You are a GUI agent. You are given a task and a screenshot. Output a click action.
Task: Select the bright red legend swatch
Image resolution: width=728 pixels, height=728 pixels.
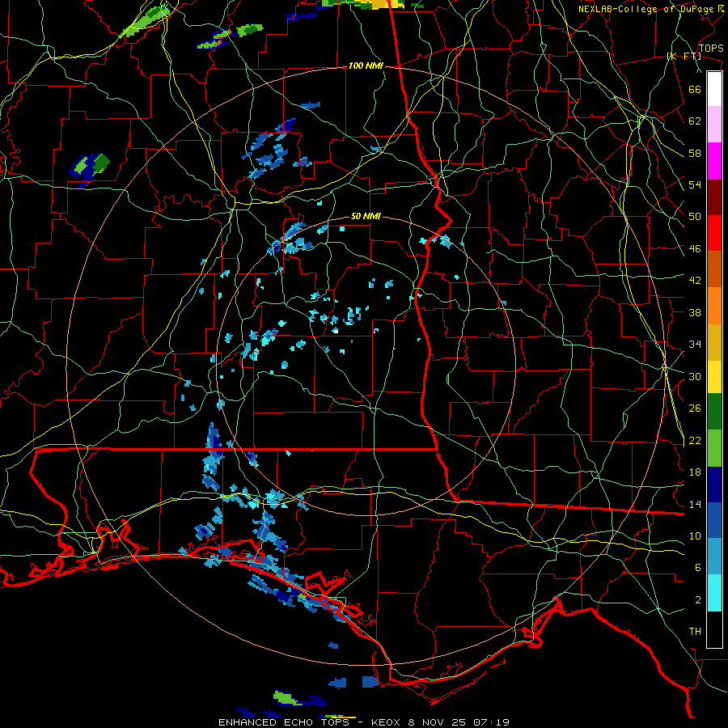pyautogui.click(x=714, y=233)
